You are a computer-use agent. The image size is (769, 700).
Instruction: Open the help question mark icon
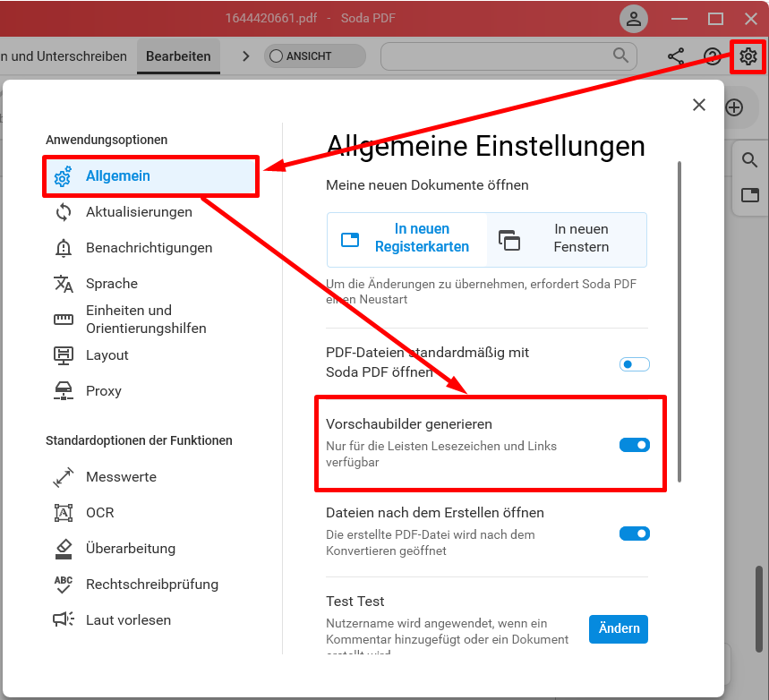pyautogui.click(x=712, y=56)
